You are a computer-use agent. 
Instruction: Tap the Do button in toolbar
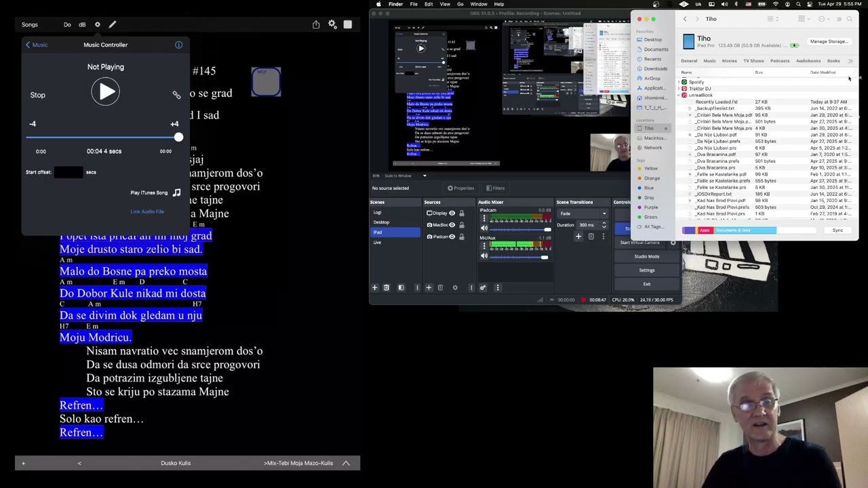67,24
